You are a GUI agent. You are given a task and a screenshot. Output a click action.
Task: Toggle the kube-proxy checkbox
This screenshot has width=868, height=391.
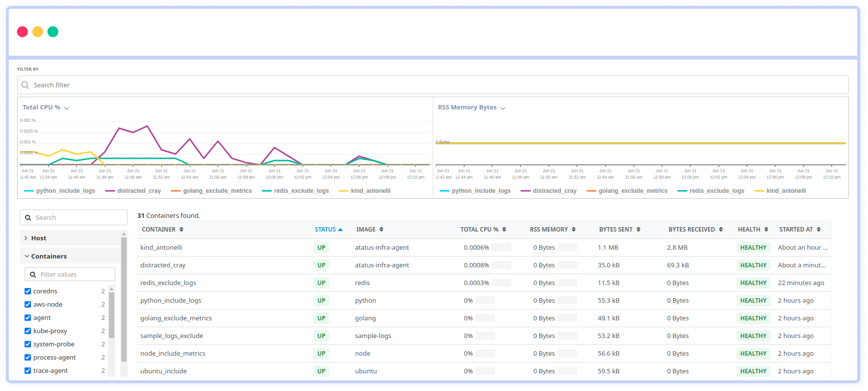coord(28,331)
